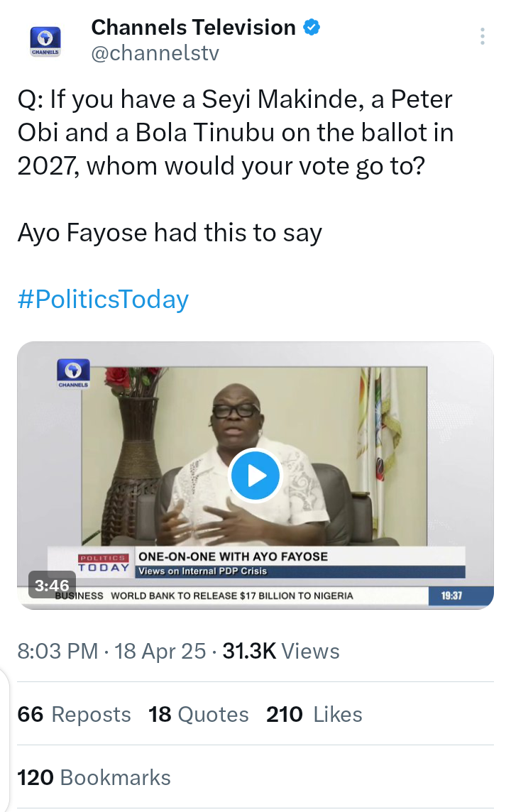The width and height of the screenshot is (511, 812).
Task: Click the Channels logo watermark in video
Action: tap(73, 373)
